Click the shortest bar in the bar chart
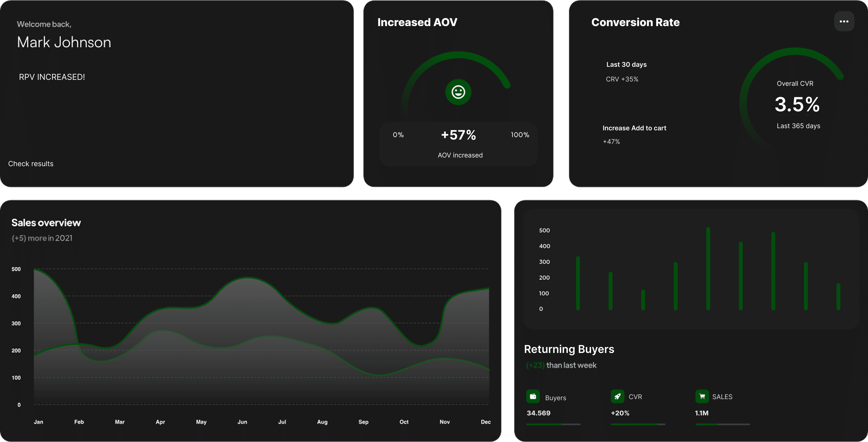 click(643, 300)
